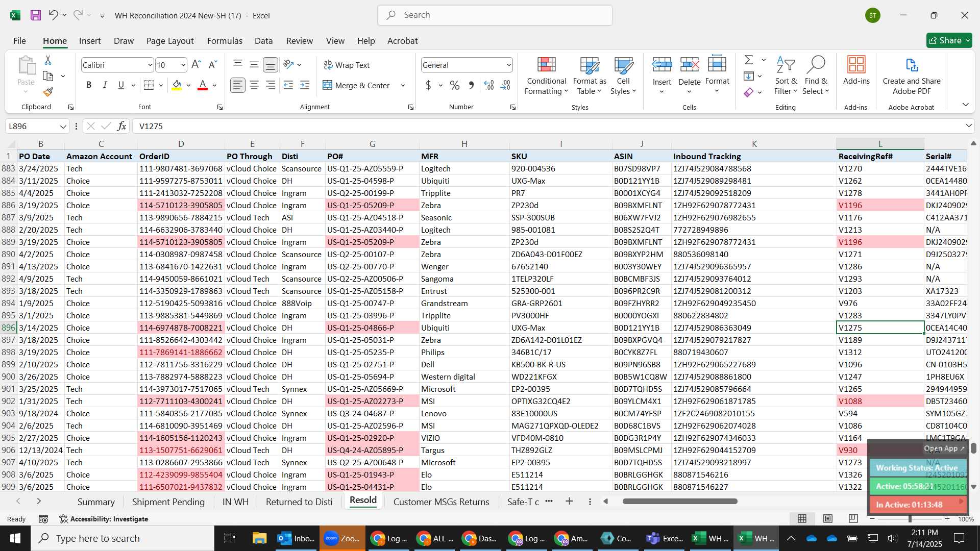Expand the formula bar chevron

(x=968, y=126)
